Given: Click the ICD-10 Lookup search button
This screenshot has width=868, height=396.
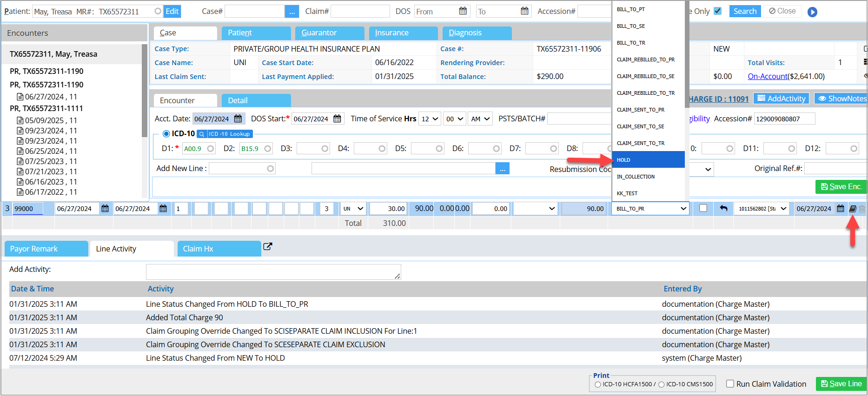Looking at the screenshot, I should coord(225,134).
